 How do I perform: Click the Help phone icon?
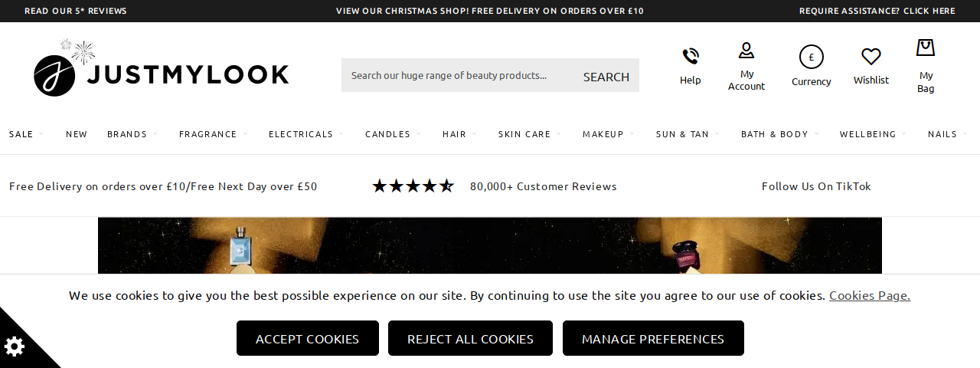coord(691,56)
